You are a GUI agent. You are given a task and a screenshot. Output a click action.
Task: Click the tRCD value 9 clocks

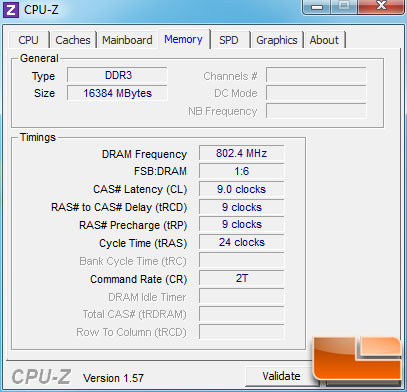click(x=241, y=207)
